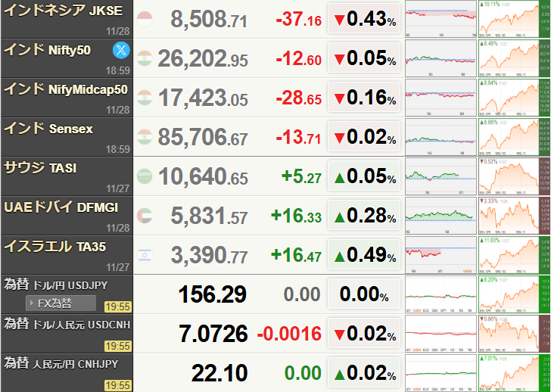Open CNHJPY intraday mini chart
This screenshot has height=392, width=551.
coord(440,373)
